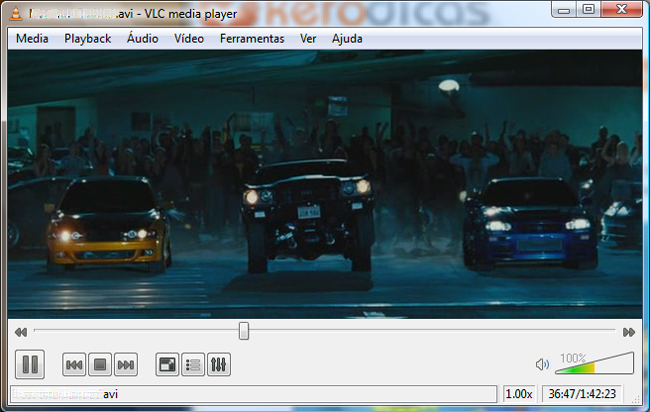Show the playlist view
650x412 pixels.
(x=193, y=365)
